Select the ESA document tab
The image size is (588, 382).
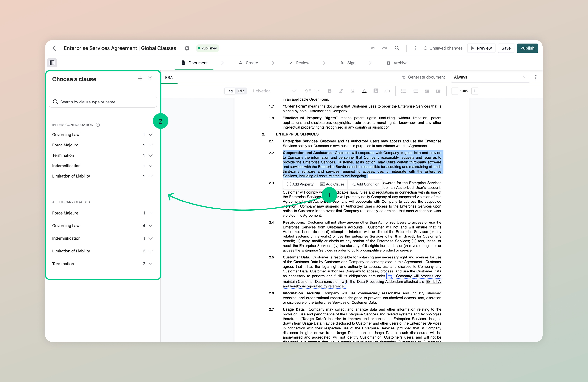click(169, 78)
